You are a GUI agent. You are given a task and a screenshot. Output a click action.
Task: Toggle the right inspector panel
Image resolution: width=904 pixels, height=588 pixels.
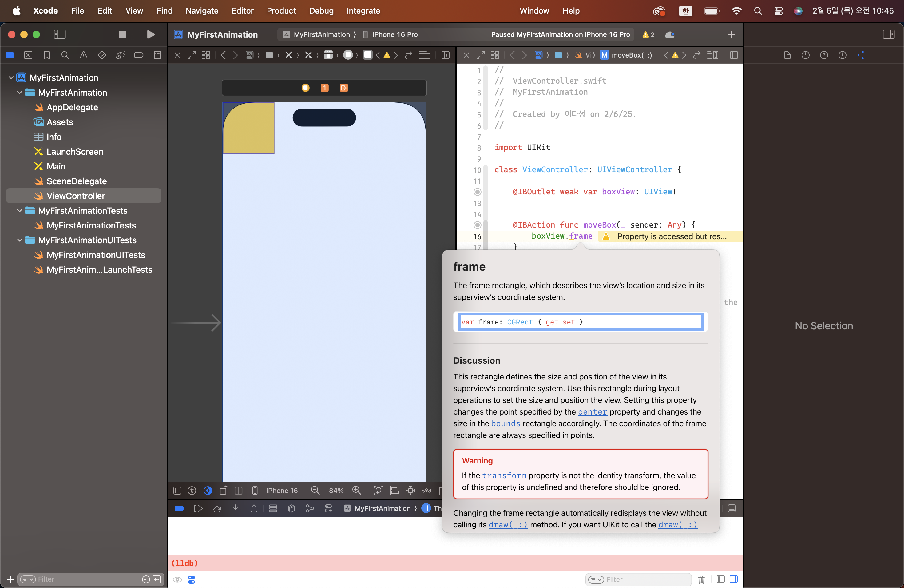pos(888,34)
